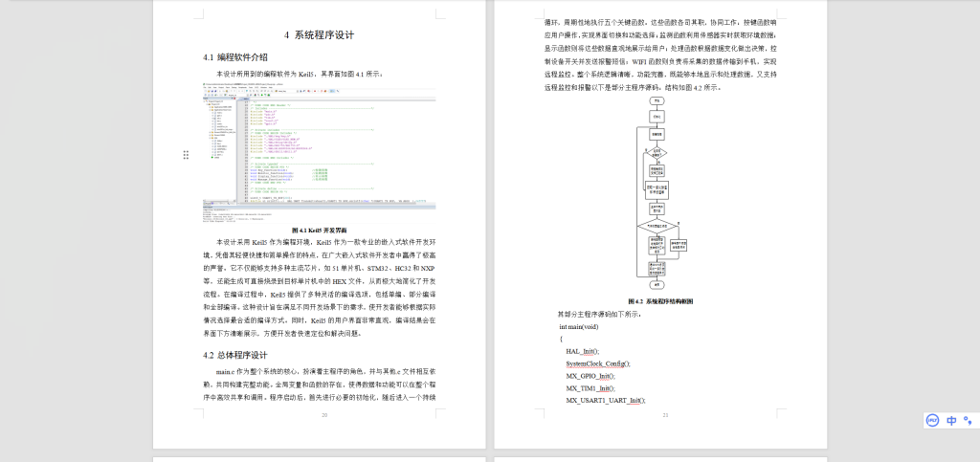The width and height of the screenshot is (980, 462).
Task: Click the code line "MX_USART1_UART_Init();"
Action: pyautogui.click(x=606, y=401)
